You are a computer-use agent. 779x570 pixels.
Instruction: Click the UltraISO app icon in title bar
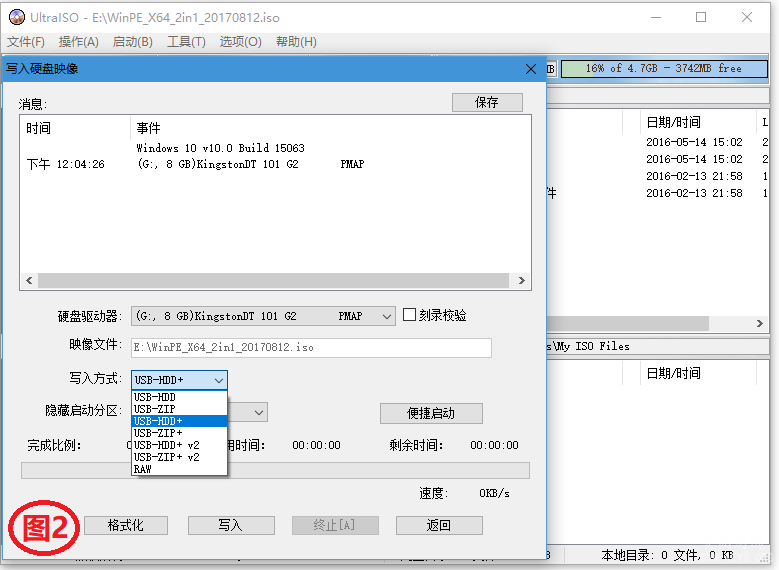17,17
